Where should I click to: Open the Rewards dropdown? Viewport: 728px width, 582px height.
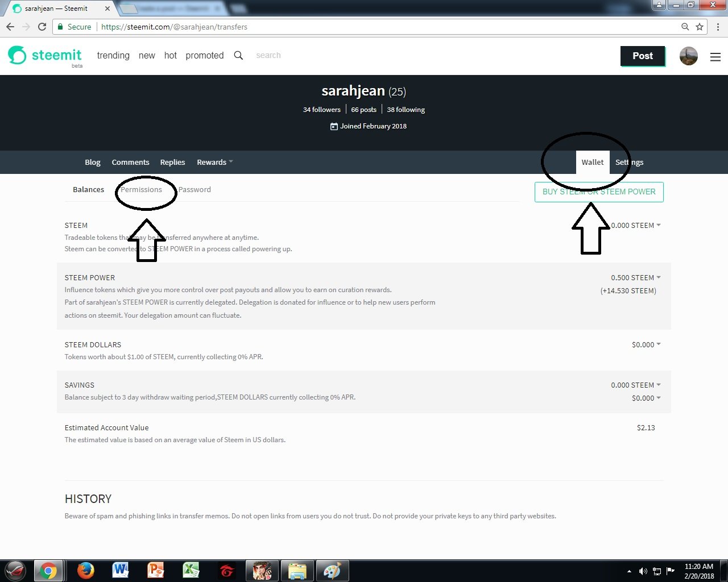click(x=215, y=162)
